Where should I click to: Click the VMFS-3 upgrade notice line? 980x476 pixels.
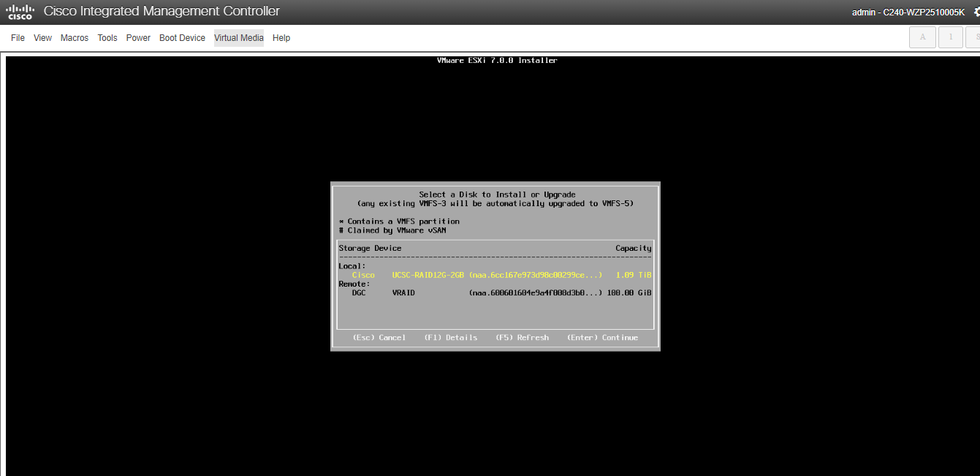[x=495, y=203]
